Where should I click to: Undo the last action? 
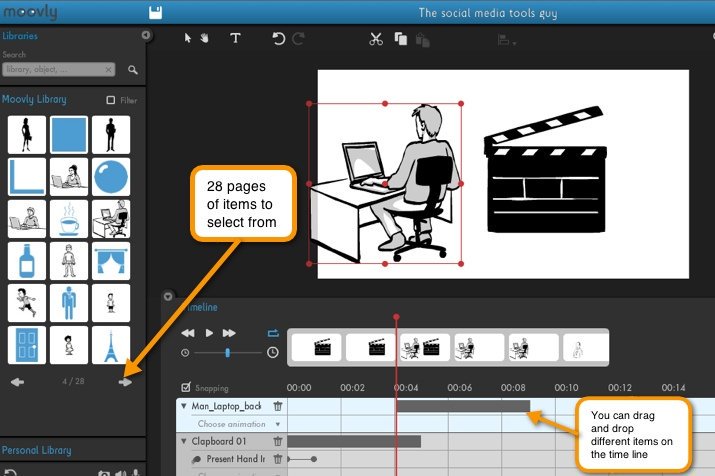(279, 39)
